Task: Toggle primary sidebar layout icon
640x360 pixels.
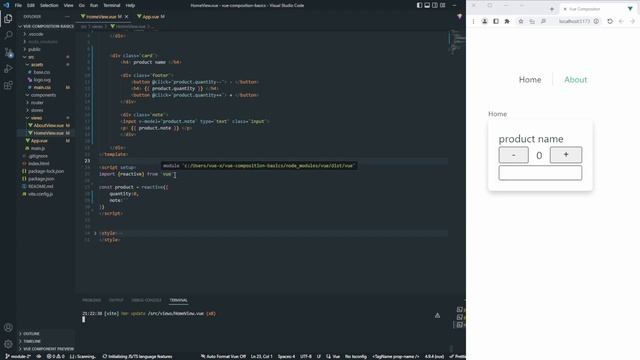Action: pos(419,5)
